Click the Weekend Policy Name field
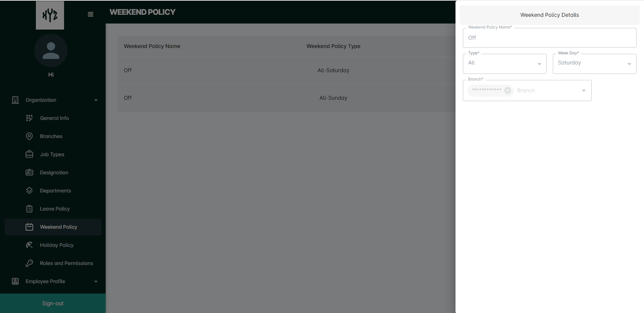This screenshot has width=644, height=313. click(549, 38)
